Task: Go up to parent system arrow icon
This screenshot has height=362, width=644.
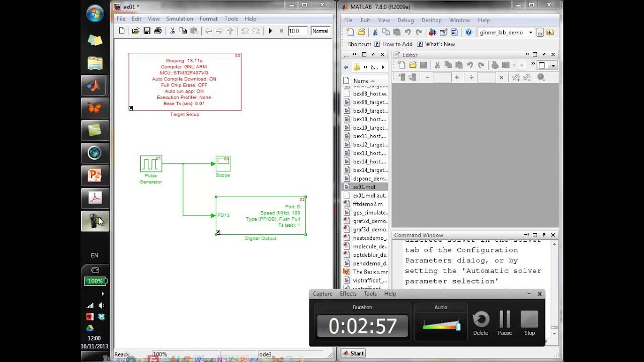Action: coord(230,31)
